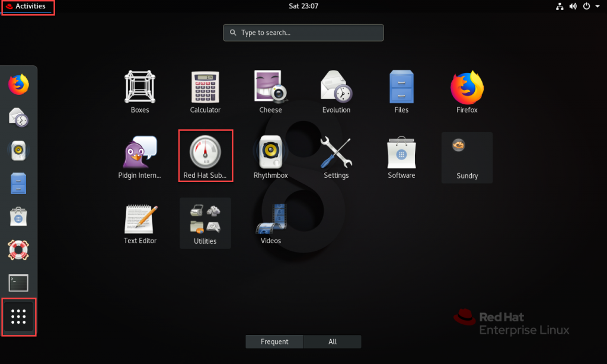Open the Videos app

click(270, 223)
